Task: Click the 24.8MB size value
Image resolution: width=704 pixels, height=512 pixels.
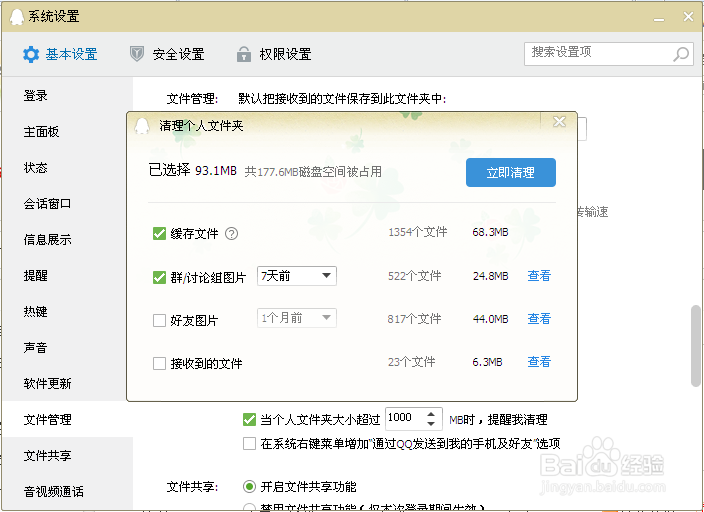Action: pos(490,276)
